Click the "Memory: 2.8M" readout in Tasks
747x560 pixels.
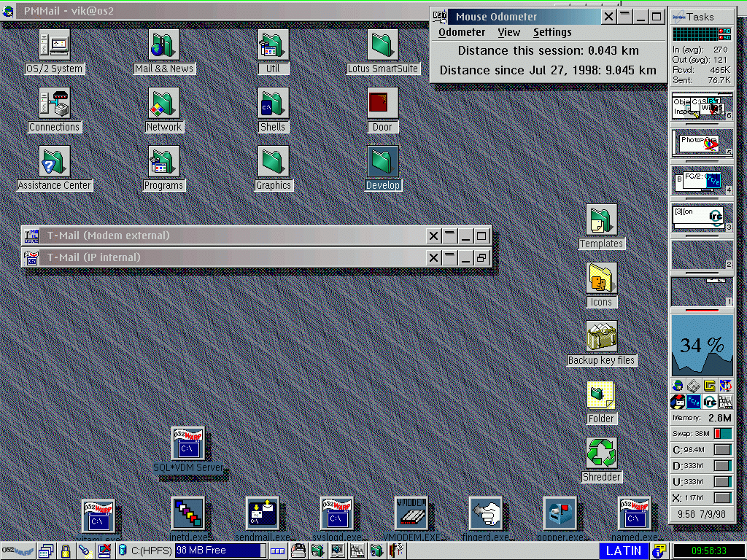coord(702,418)
